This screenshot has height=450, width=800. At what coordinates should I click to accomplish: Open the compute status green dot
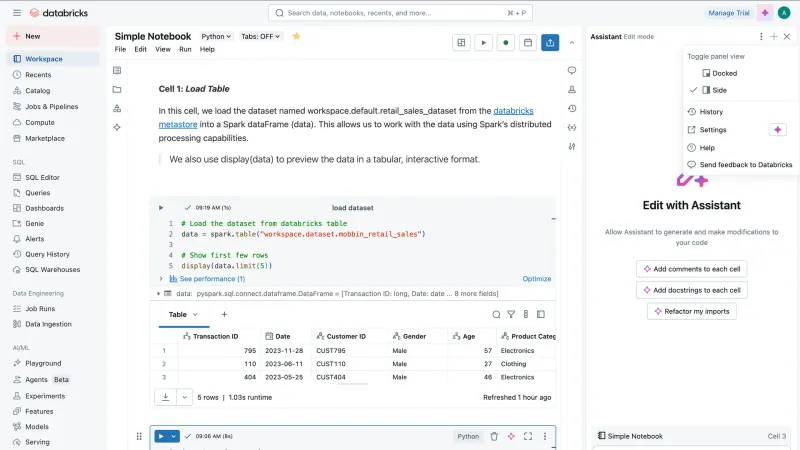tap(506, 43)
